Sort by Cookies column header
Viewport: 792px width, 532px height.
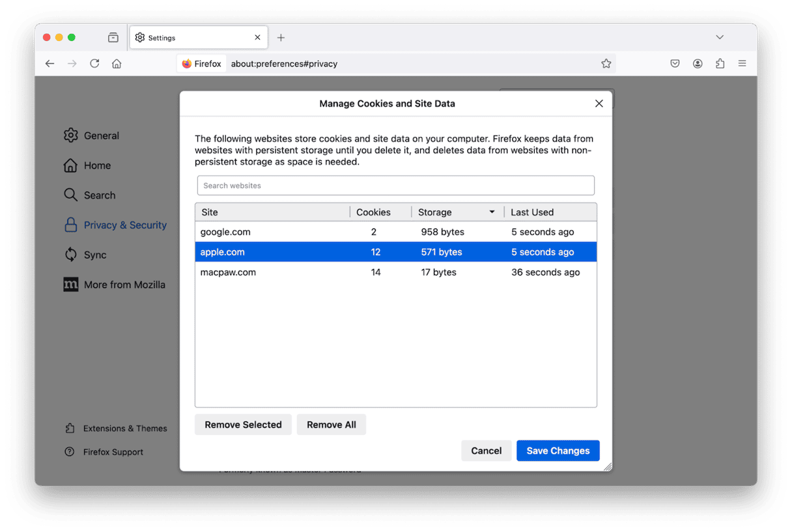[380, 212]
